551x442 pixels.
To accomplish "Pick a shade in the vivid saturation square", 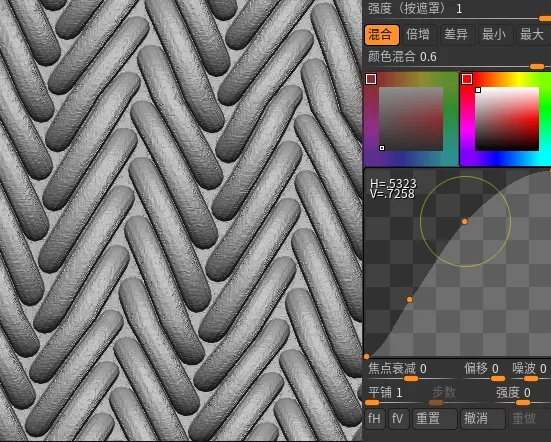I will [x=507, y=119].
